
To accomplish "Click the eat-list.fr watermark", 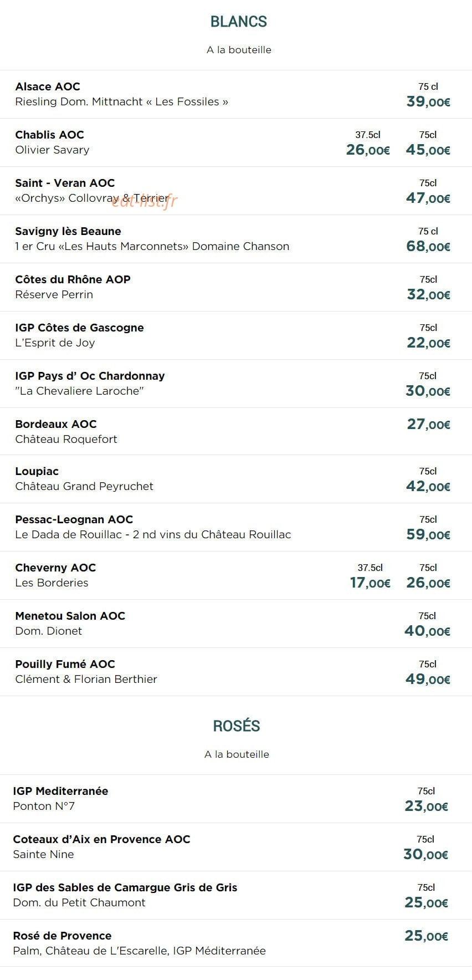I will click(145, 201).
